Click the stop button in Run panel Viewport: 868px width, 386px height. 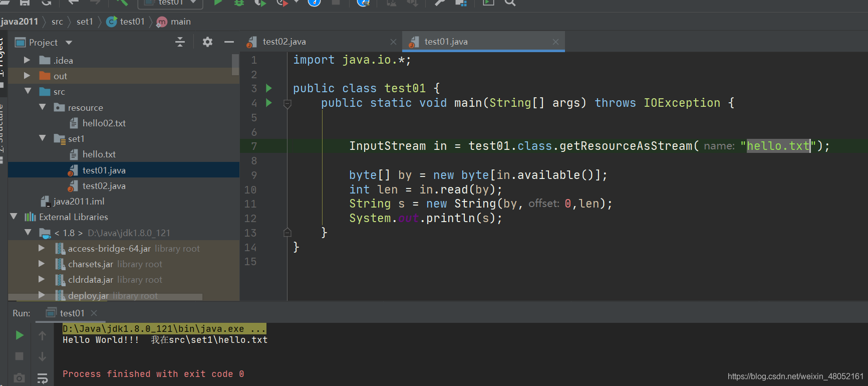20,356
